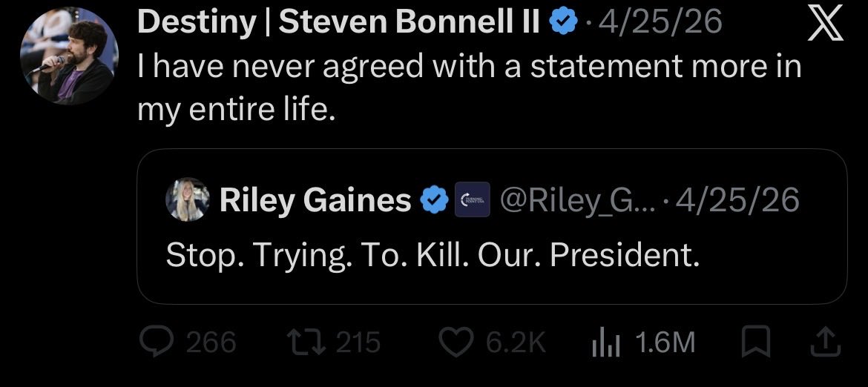
Task: Click Destiny's blue verified badge
Action: [x=563, y=23]
